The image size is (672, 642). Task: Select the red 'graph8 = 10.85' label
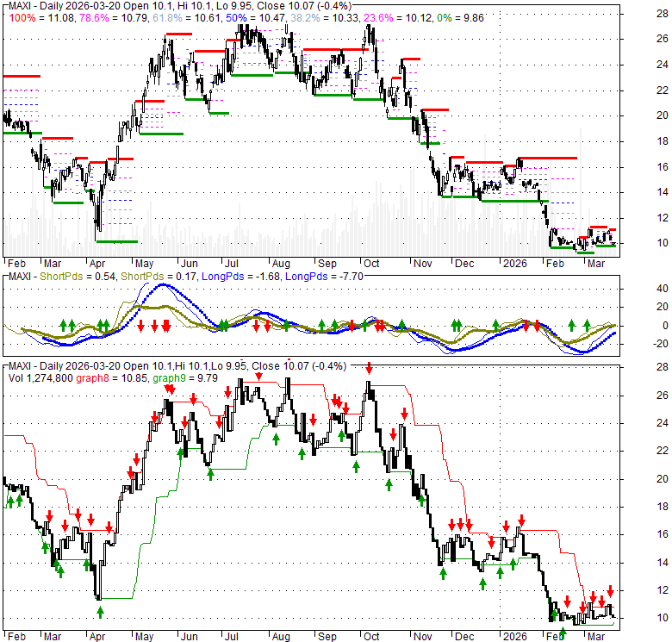[x=112, y=378]
